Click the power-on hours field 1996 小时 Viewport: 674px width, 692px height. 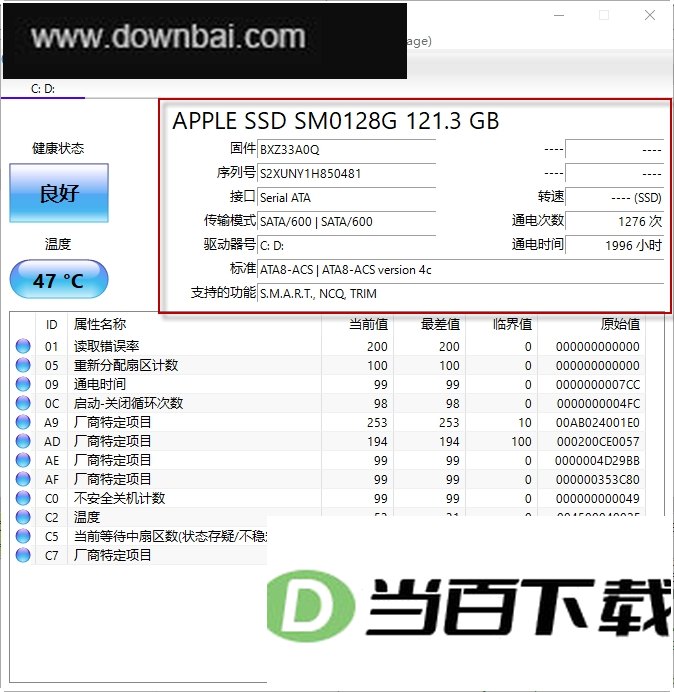click(614, 245)
